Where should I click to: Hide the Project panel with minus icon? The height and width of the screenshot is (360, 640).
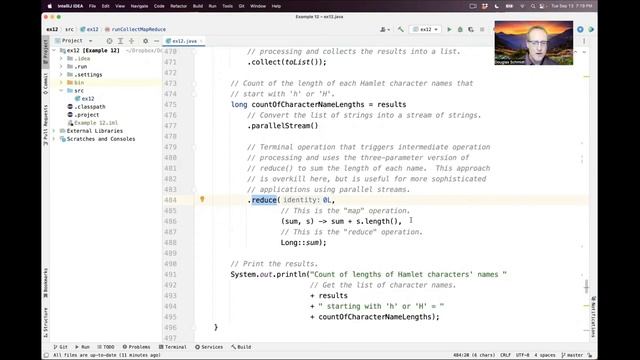tap(156, 41)
